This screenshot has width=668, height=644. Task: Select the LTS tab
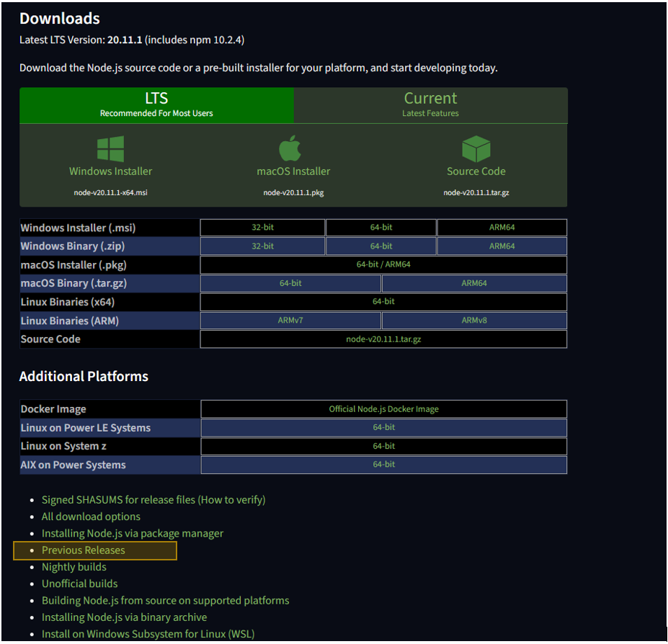pyautogui.click(x=156, y=105)
